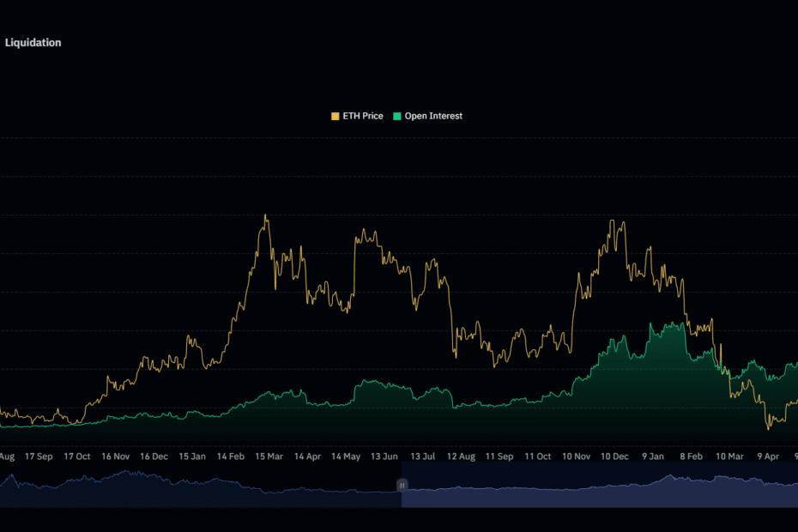Click the ETH Price legend text label
Screen dimensions: 798x532
pos(364,116)
